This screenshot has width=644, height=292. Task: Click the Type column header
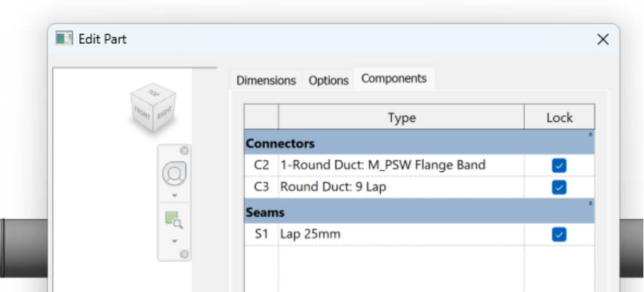[x=401, y=117]
